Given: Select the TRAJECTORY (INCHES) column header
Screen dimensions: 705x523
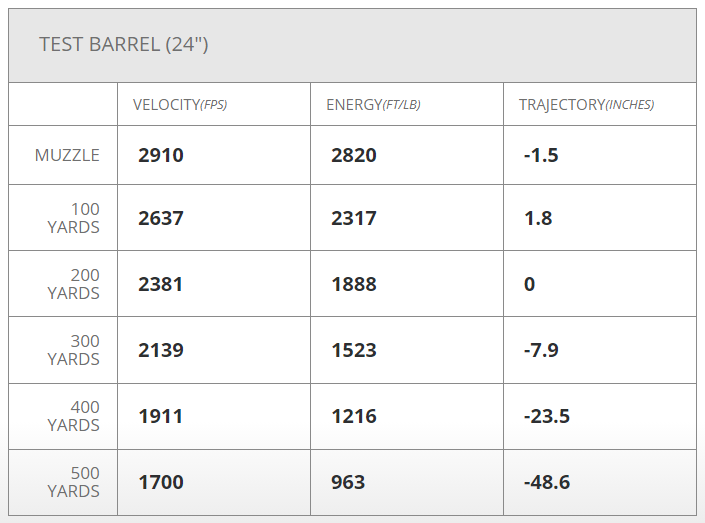Looking at the screenshot, I should pos(586,105).
